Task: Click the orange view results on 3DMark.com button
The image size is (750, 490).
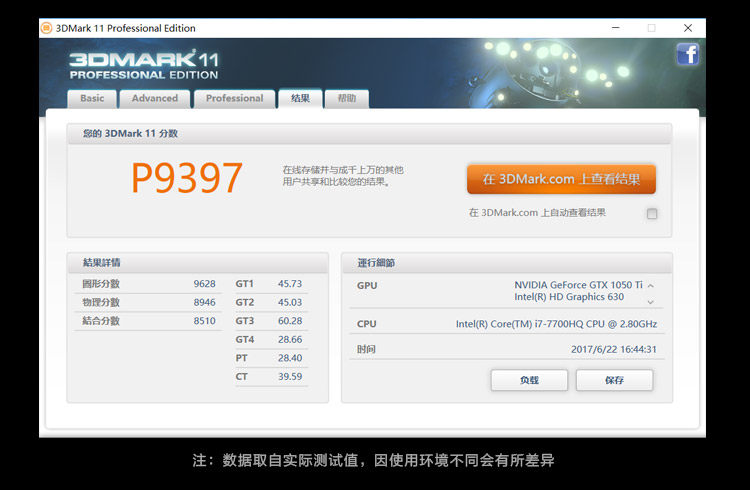Action: [561, 179]
